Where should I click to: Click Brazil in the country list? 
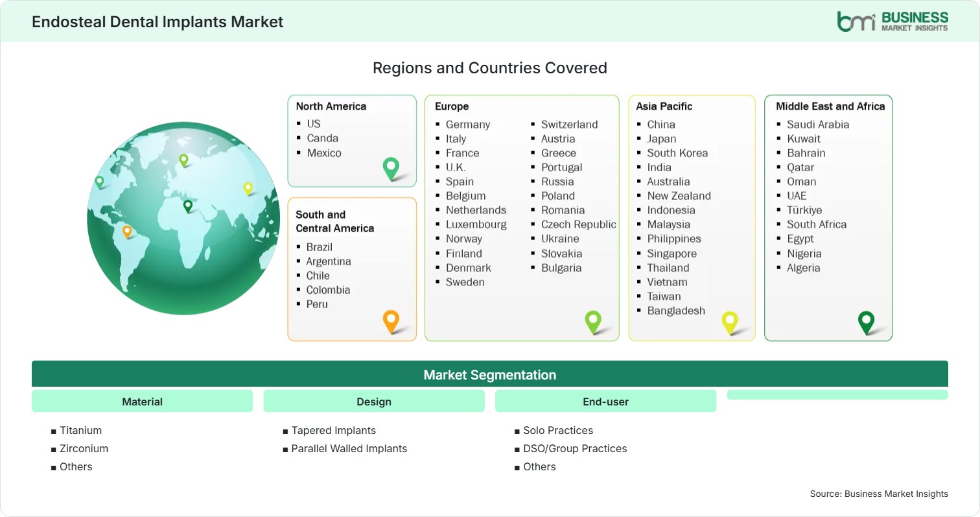(320, 246)
